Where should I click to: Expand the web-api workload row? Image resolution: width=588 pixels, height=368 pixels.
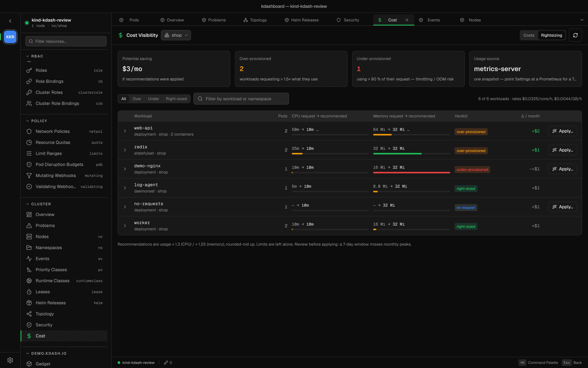coord(125,131)
